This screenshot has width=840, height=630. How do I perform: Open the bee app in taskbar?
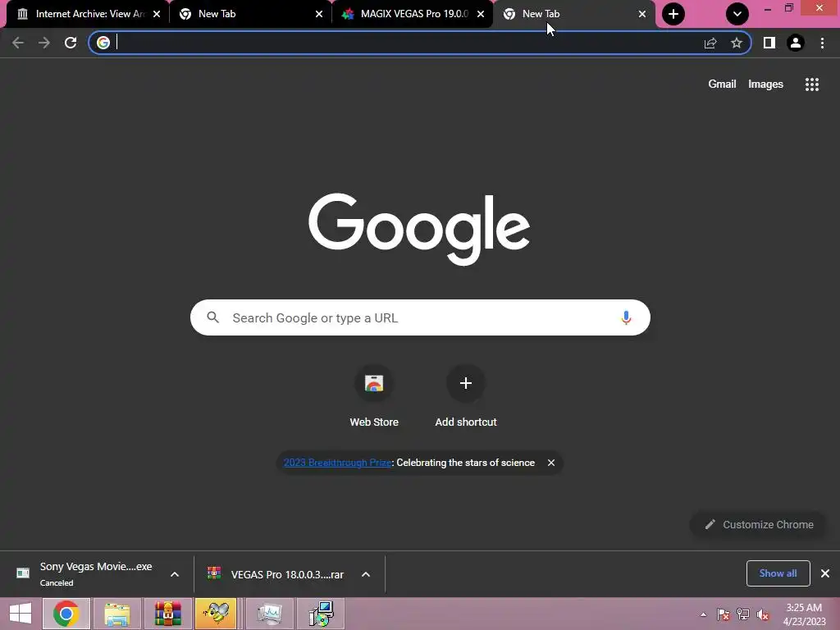click(x=216, y=614)
